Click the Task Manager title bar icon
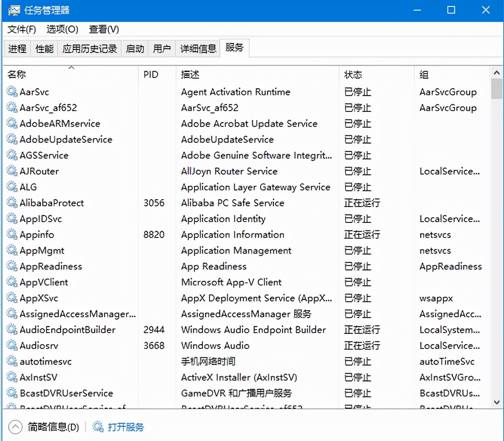The height and width of the screenshot is (441, 504). tap(14, 10)
